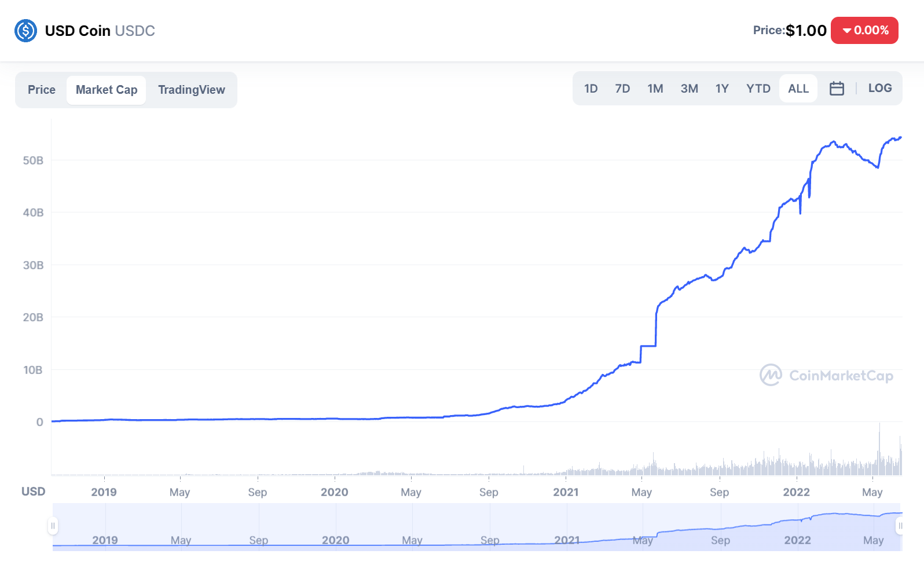The height and width of the screenshot is (565, 924).
Task: Click the 40B y-axis label
Action: (33, 212)
